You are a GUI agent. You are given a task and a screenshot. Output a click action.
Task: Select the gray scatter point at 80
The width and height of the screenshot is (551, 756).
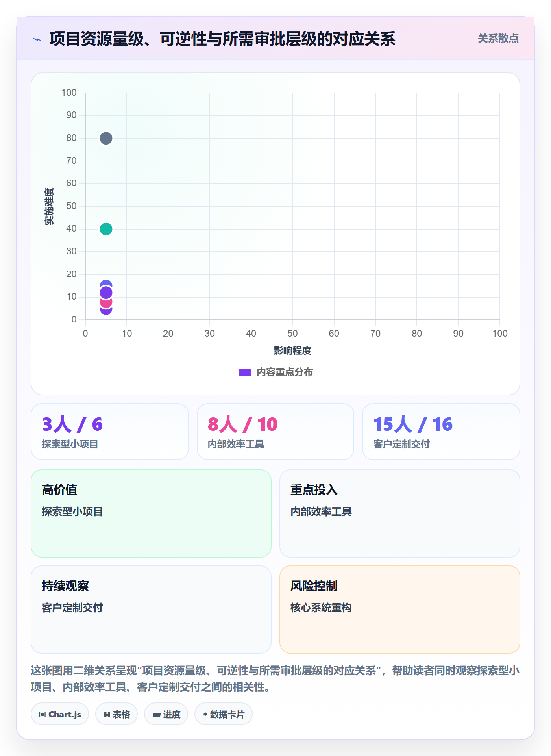coord(106,138)
